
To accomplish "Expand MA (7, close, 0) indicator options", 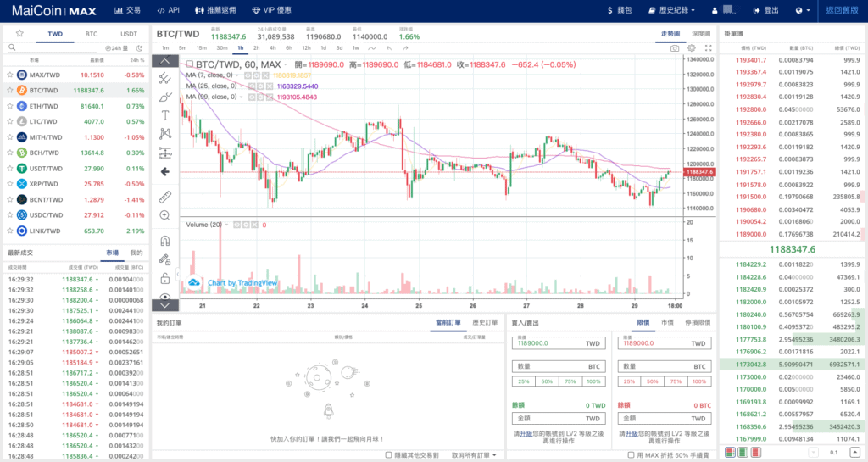I will [237, 75].
